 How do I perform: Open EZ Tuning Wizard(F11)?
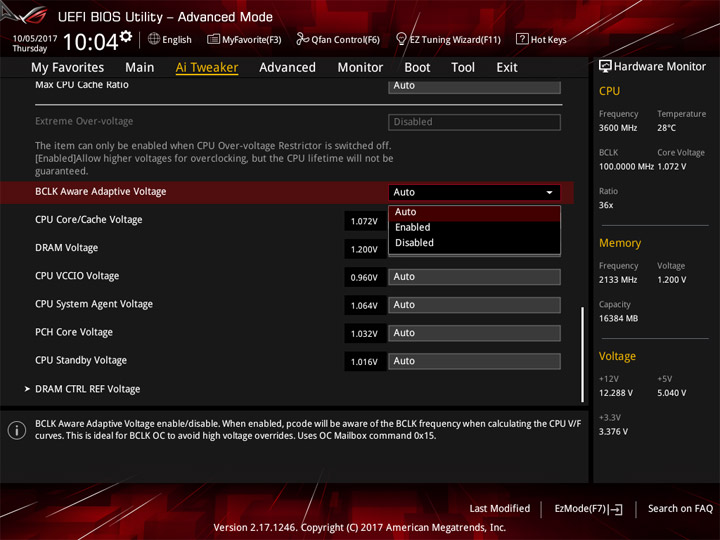coord(455,39)
